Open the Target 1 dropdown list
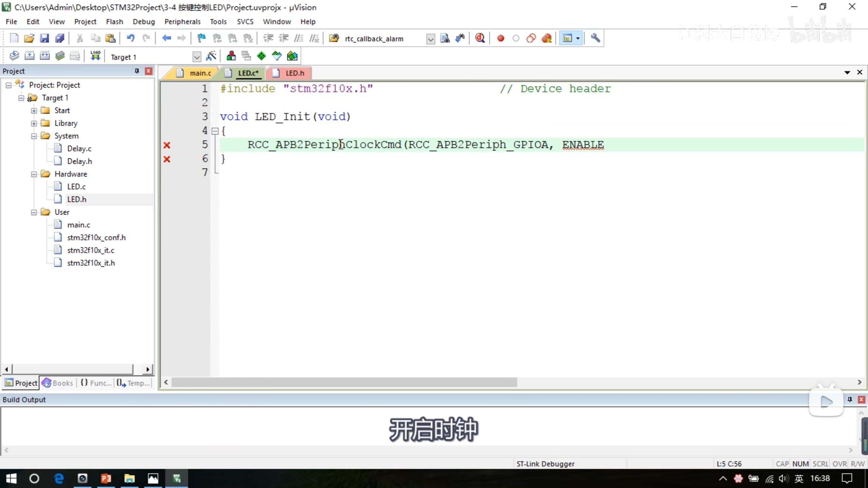The height and width of the screenshot is (488, 868). [x=196, y=57]
